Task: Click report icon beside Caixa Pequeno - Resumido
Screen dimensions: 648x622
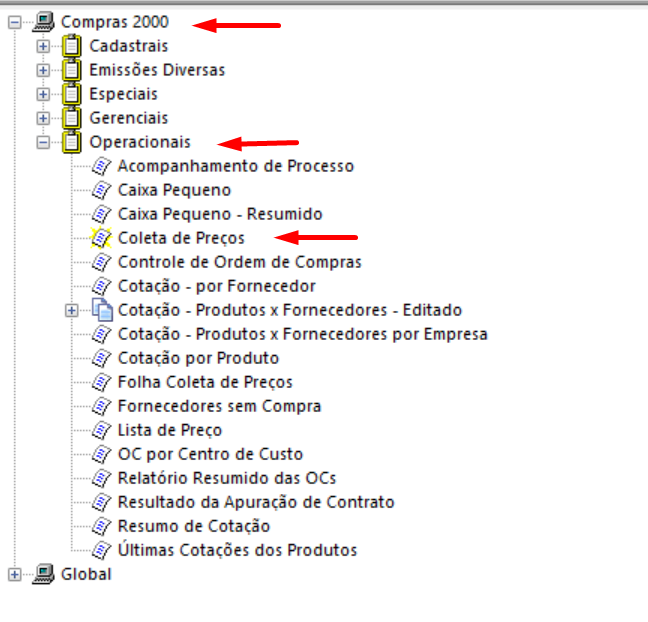Action: click(101, 214)
